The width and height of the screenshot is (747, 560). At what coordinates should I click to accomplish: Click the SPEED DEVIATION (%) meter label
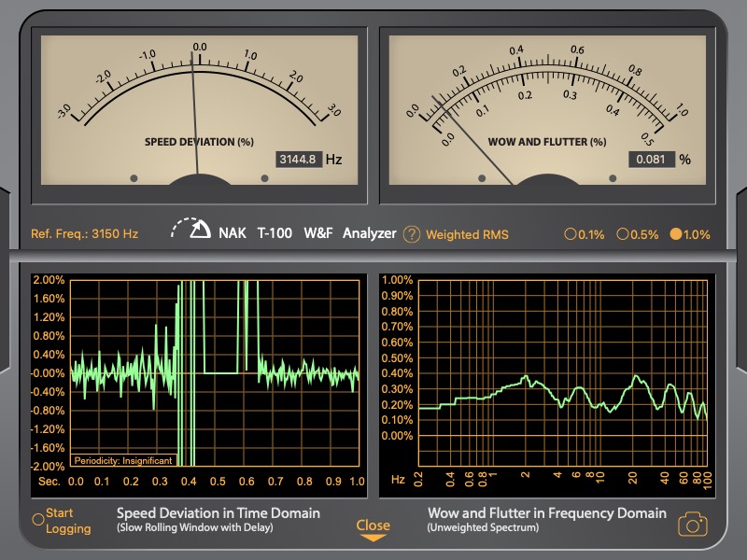(199, 142)
